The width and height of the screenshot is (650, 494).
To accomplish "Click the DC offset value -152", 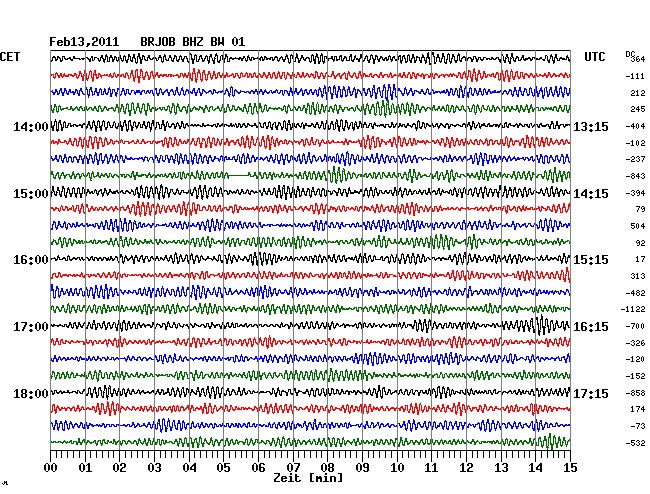I will tap(635, 376).
